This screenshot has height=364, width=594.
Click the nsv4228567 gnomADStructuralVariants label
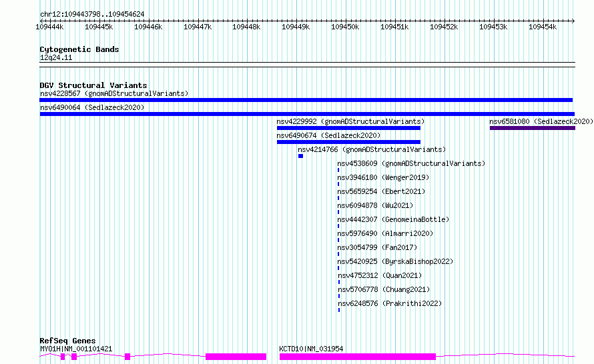(114, 93)
